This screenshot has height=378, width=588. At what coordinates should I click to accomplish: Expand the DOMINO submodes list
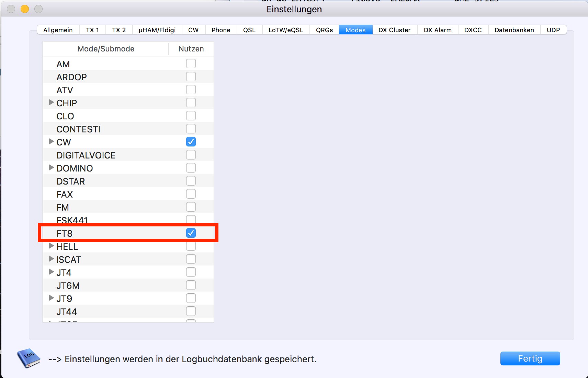click(52, 168)
